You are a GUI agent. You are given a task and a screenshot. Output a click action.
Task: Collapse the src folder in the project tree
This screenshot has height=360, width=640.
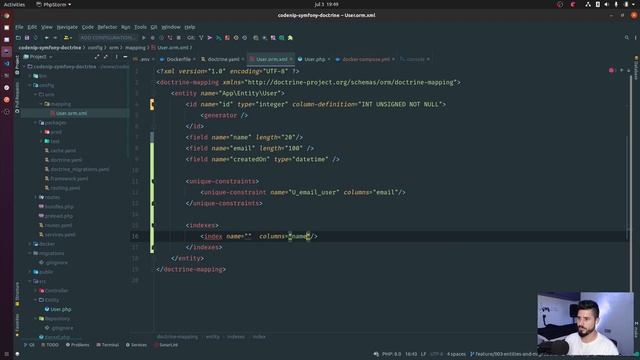(30, 281)
